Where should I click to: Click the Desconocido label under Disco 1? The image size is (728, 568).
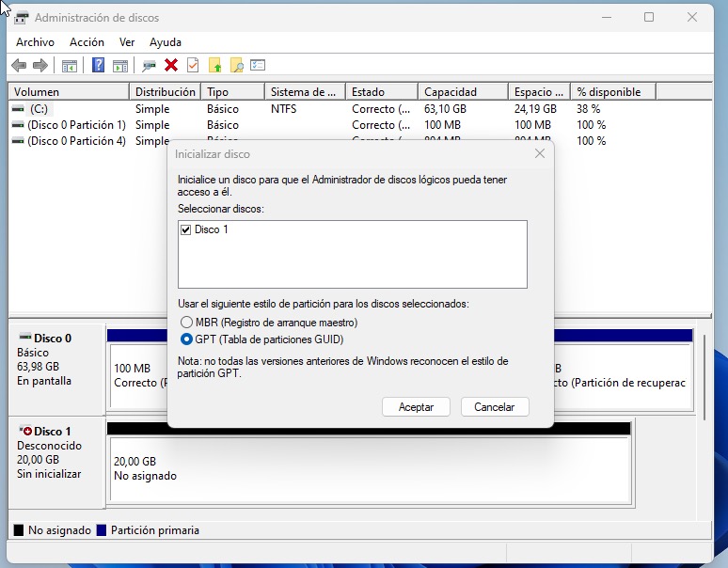(x=49, y=446)
